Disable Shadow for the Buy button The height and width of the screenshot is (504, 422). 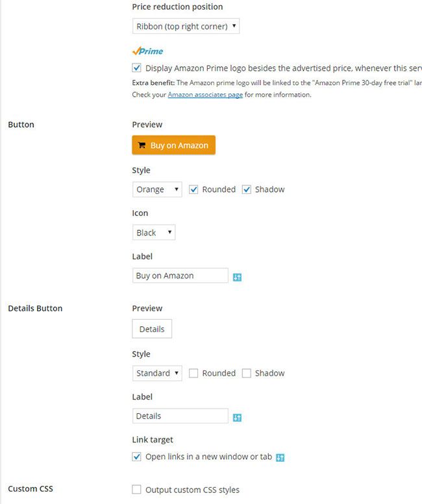tap(247, 189)
